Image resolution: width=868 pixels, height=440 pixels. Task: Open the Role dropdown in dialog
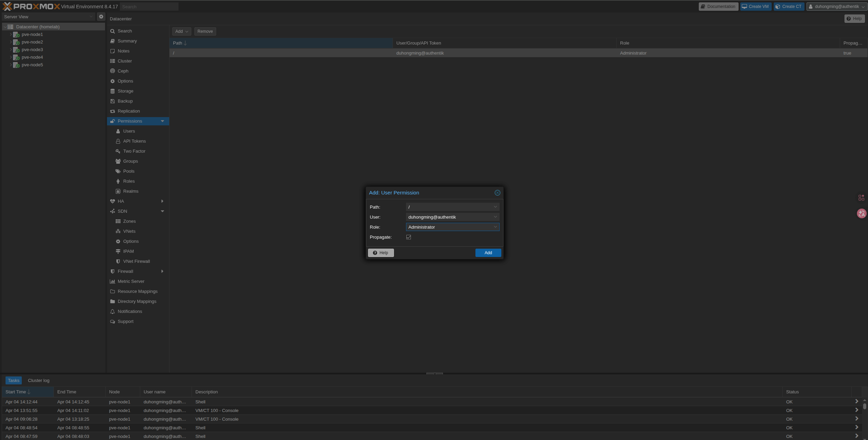[495, 227]
